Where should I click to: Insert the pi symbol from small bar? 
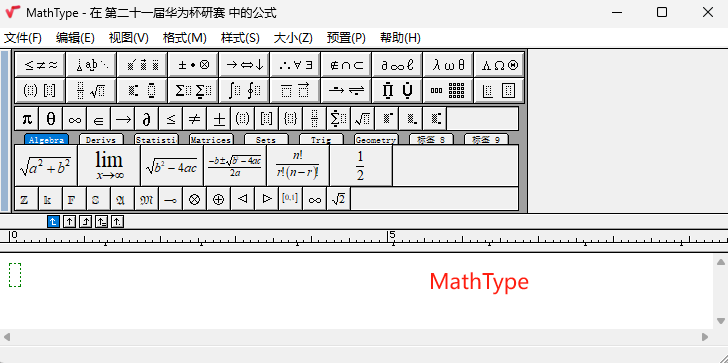click(27, 119)
